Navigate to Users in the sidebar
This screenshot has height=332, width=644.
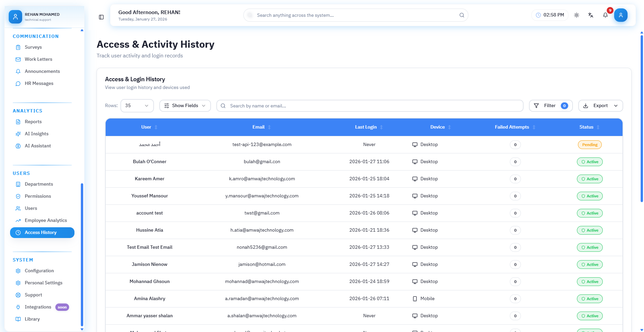[x=31, y=208]
